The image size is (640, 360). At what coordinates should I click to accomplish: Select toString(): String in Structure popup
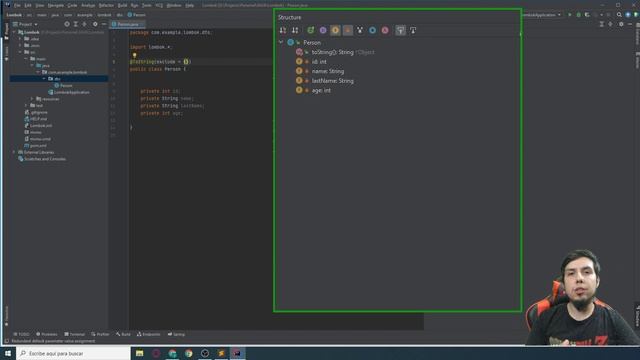coord(333,52)
